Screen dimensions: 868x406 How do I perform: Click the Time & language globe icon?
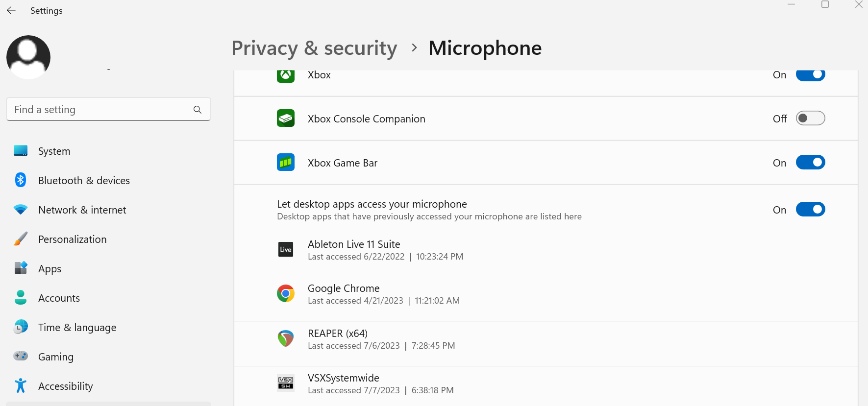pos(21,327)
